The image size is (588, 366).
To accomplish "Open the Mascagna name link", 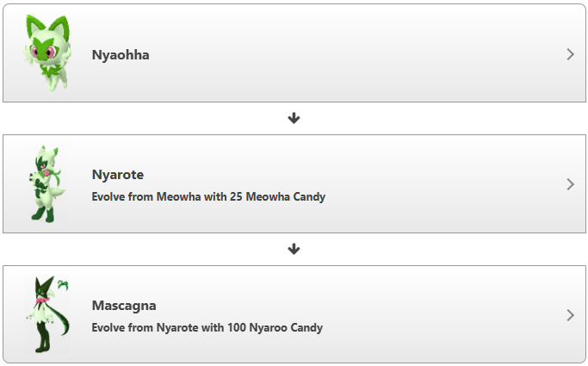I will 124,306.
